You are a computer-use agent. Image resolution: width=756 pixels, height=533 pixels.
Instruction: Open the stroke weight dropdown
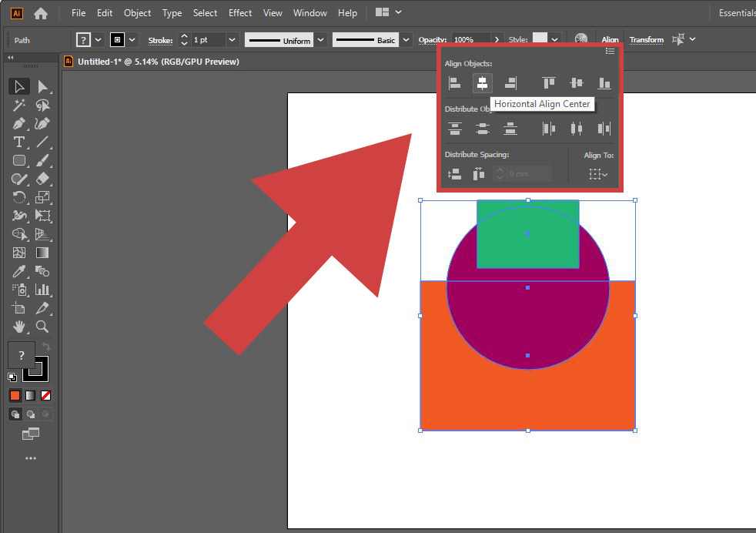(x=232, y=39)
